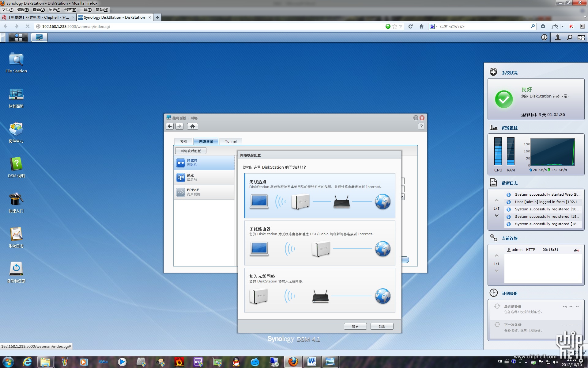Click the 最新日志 widget document icon
The height and width of the screenshot is (368, 588).
493,182
